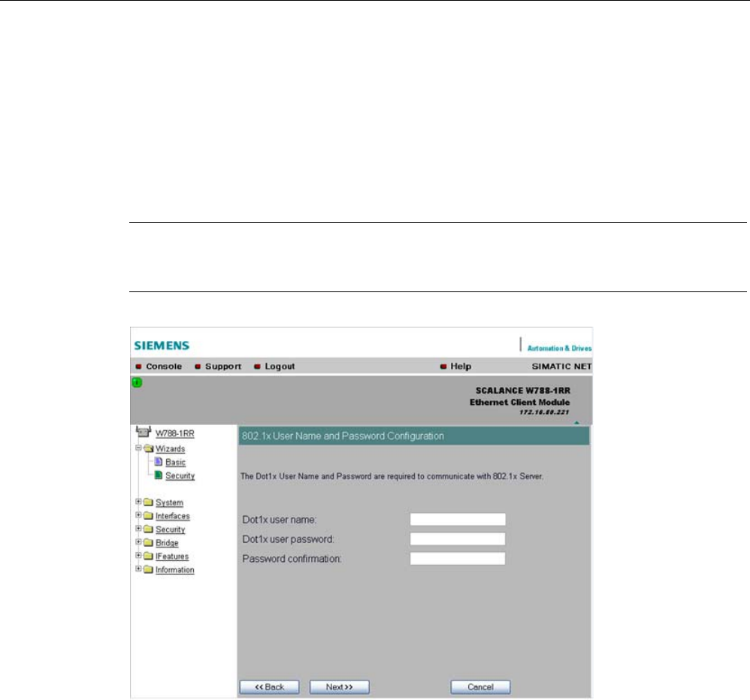Open the Bridge tree link
Viewport: 750px width, 700px height.
(x=166, y=543)
